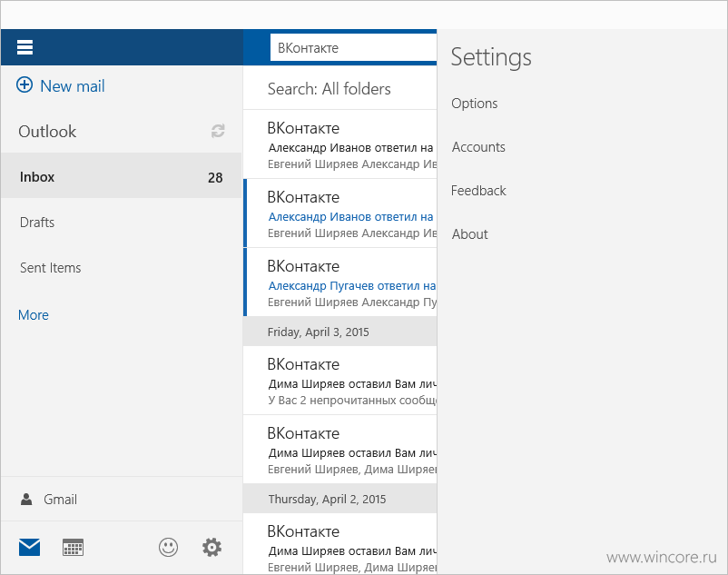Open Options in Settings pane
Image resolution: width=728 pixels, height=575 pixels.
coord(474,104)
